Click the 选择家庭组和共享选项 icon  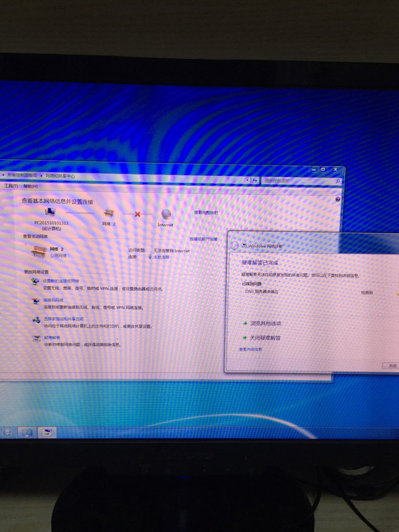36,320
